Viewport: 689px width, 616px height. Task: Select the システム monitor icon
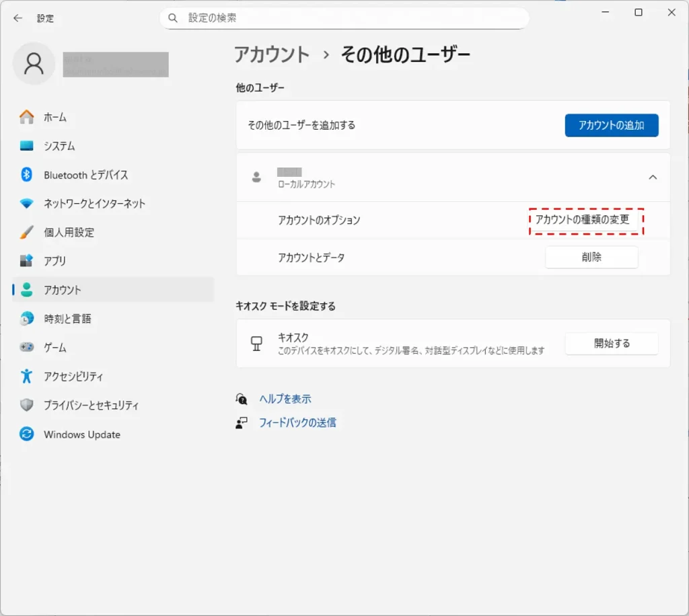point(27,146)
